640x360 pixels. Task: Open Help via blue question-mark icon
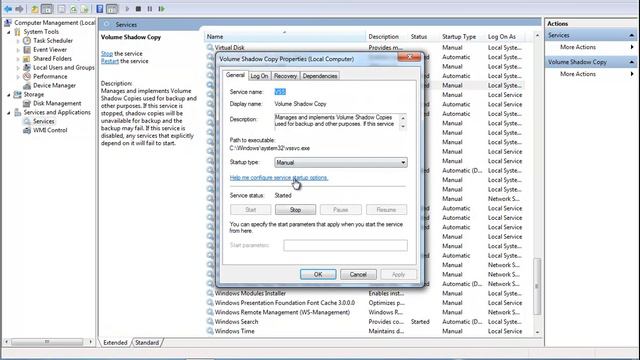100,9
